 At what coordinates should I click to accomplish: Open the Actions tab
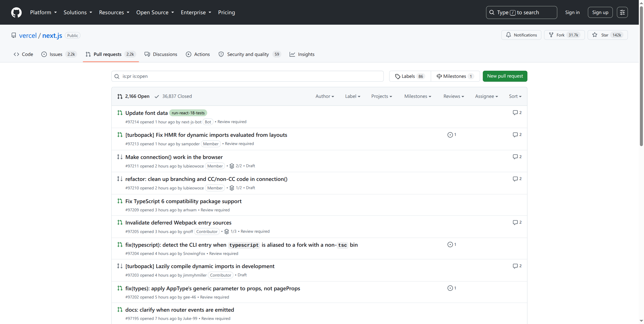tap(198, 54)
